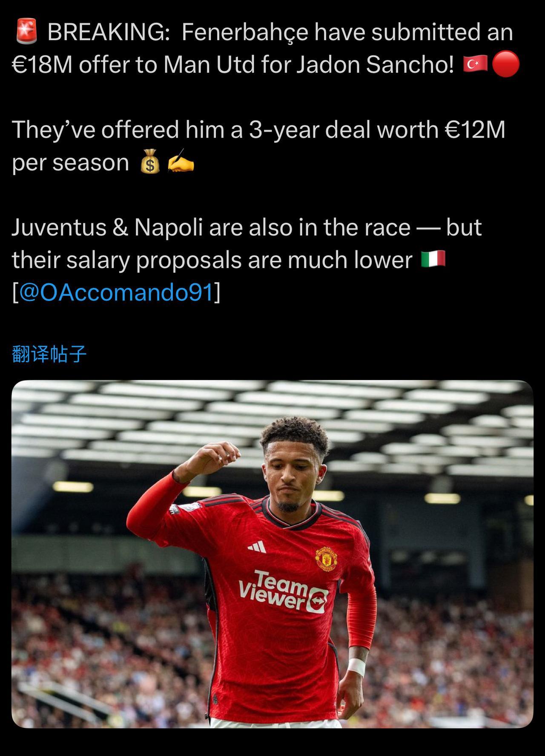Screen dimensions: 545x756
Task: Open the attached player photo
Action: (x=272, y=554)
